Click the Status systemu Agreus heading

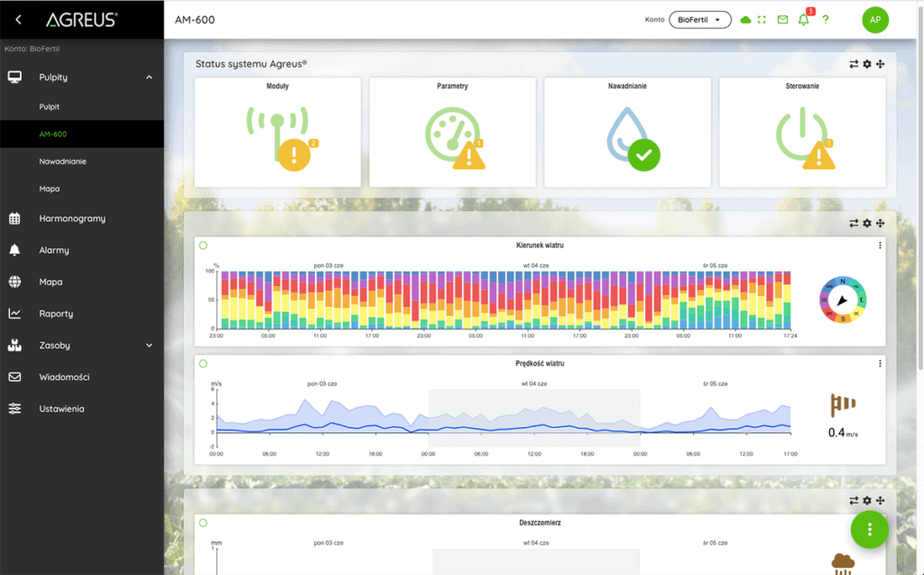coord(251,64)
